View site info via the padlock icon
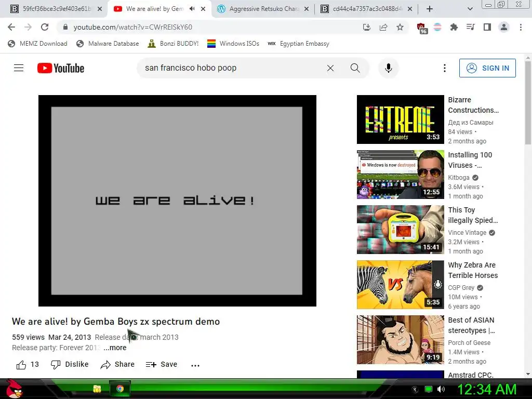Viewport: 532px width, 399px height. [x=65, y=27]
